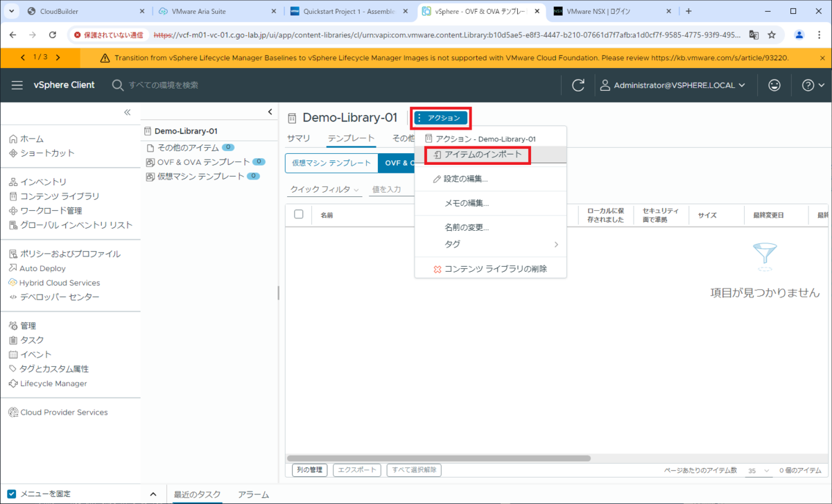Expand the recent tasks panel chevron
The width and height of the screenshot is (832, 504).
[x=153, y=494]
